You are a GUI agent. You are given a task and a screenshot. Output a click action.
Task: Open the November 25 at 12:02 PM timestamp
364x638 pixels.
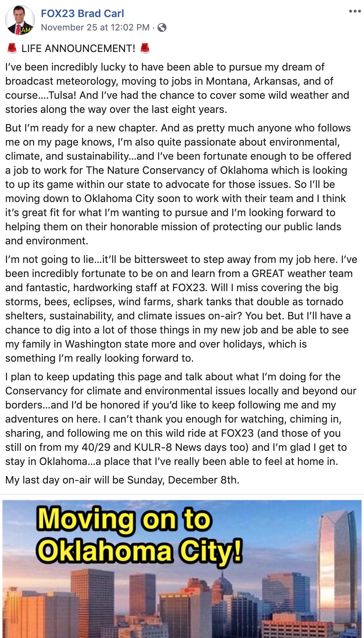tap(95, 27)
